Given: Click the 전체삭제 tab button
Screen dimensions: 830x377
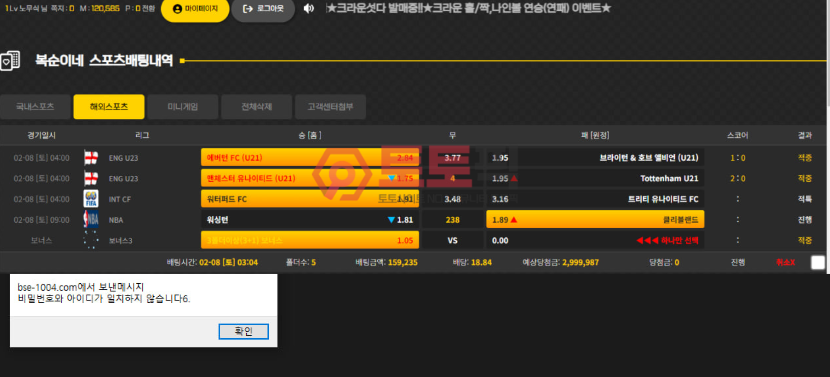Looking at the screenshot, I should (256, 106).
